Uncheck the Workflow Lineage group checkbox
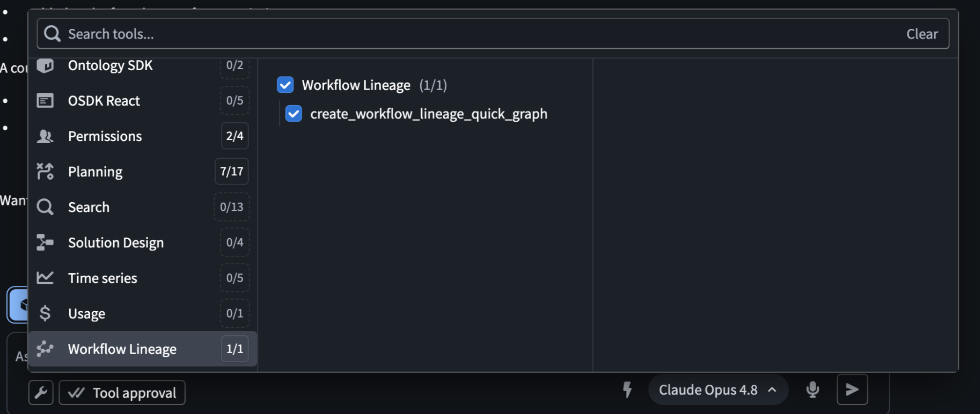The height and width of the screenshot is (414, 980). (x=285, y=85)
